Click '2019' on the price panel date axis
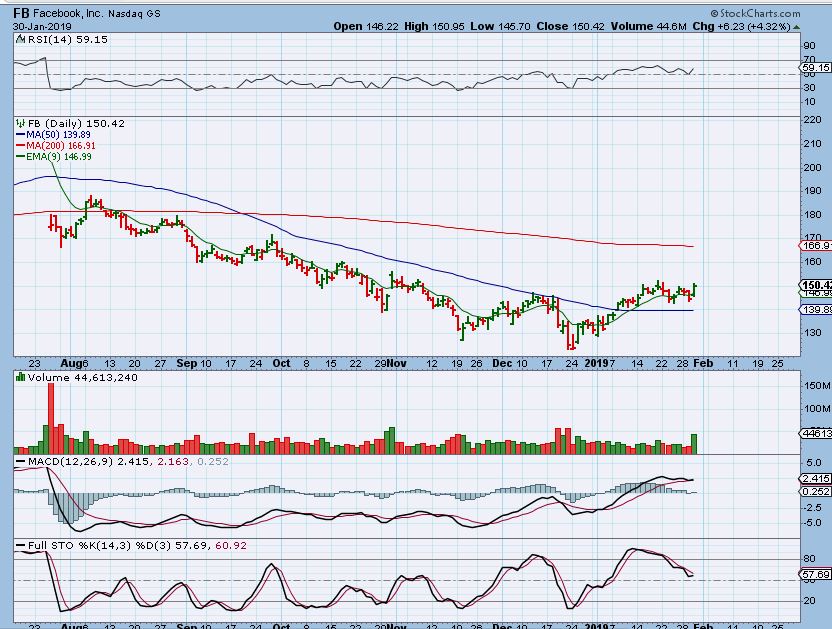The image size is (832, 629). coord(596,364)
